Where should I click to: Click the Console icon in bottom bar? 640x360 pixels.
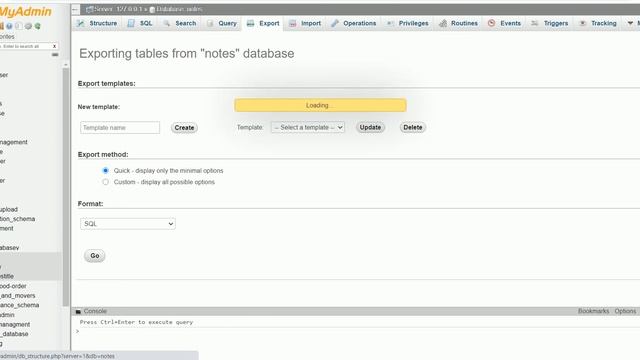[78, 311]
